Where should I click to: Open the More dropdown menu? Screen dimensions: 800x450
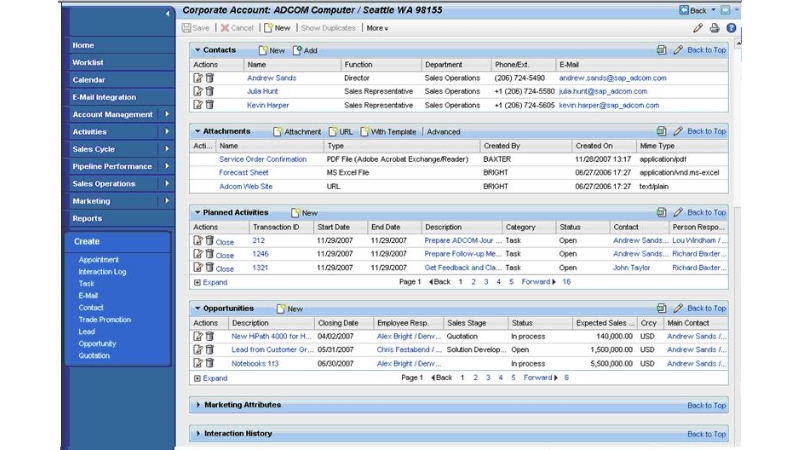click(x=377, y=28)
